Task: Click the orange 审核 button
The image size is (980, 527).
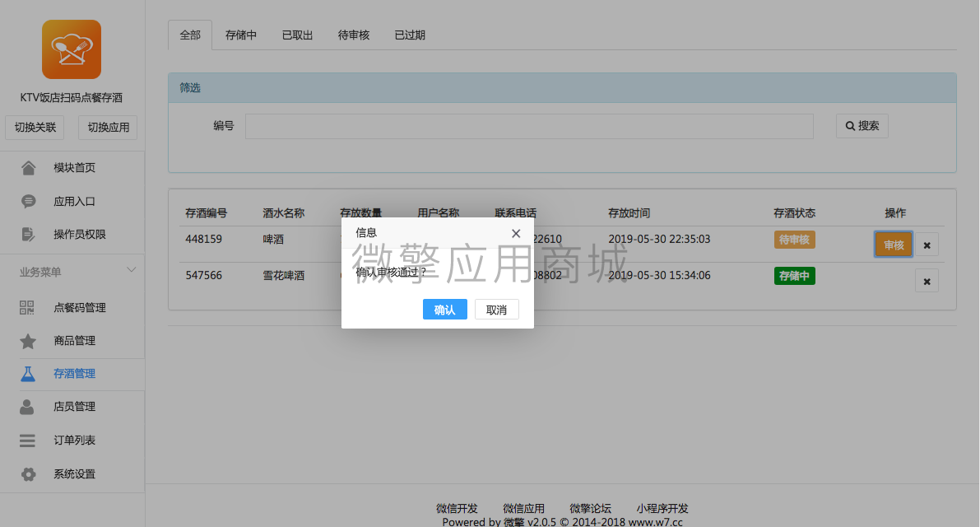Action: 894,245
